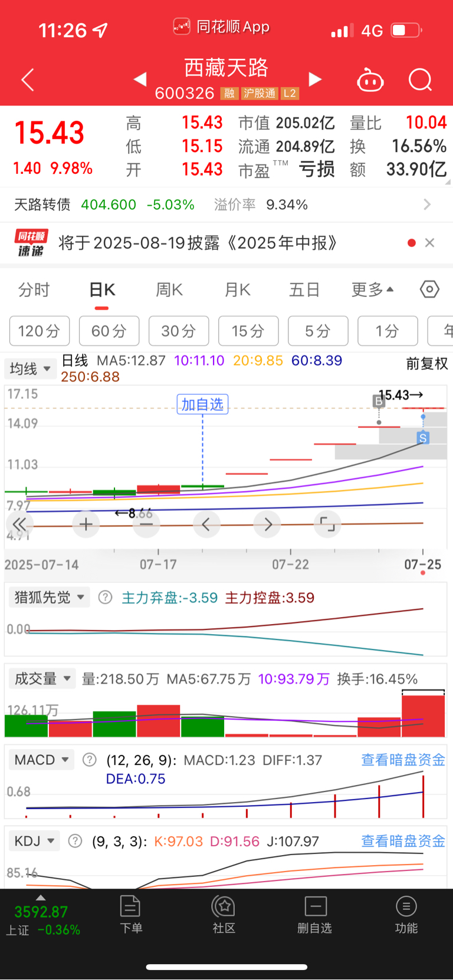453x980 pixels.
Task: Tap the 天路转债 bond name
Action: tap(42, 204)
